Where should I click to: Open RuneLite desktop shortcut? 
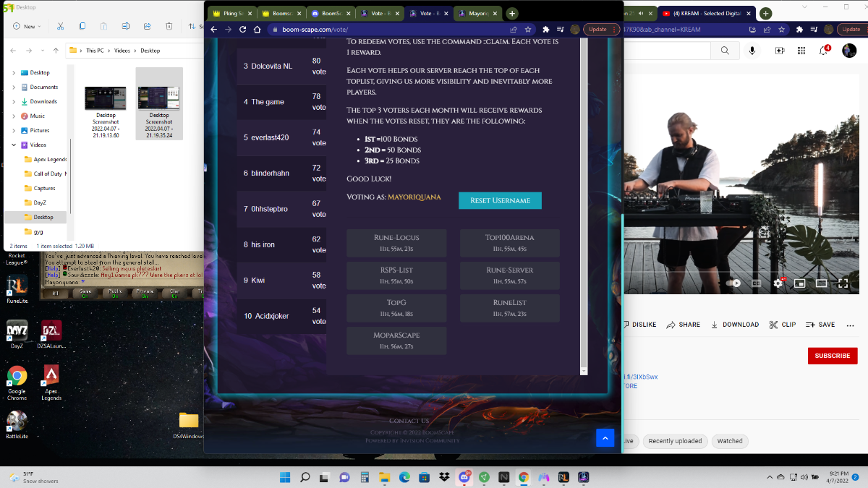click(17, 289)
